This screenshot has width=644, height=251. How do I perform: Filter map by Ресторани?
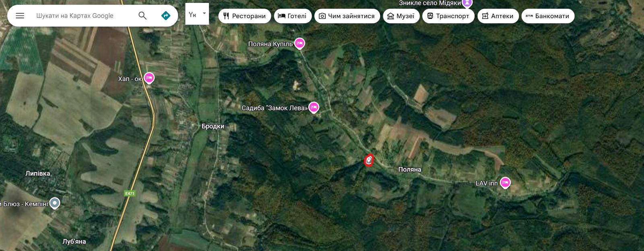pos(245,16)
